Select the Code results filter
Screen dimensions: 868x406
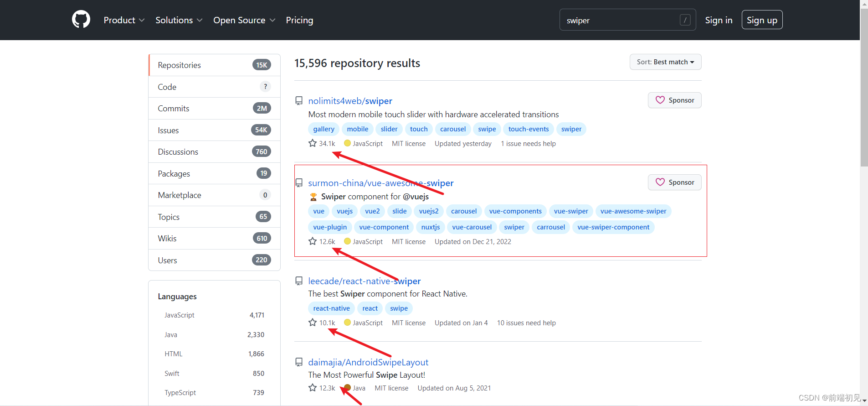tap(214, 87)
